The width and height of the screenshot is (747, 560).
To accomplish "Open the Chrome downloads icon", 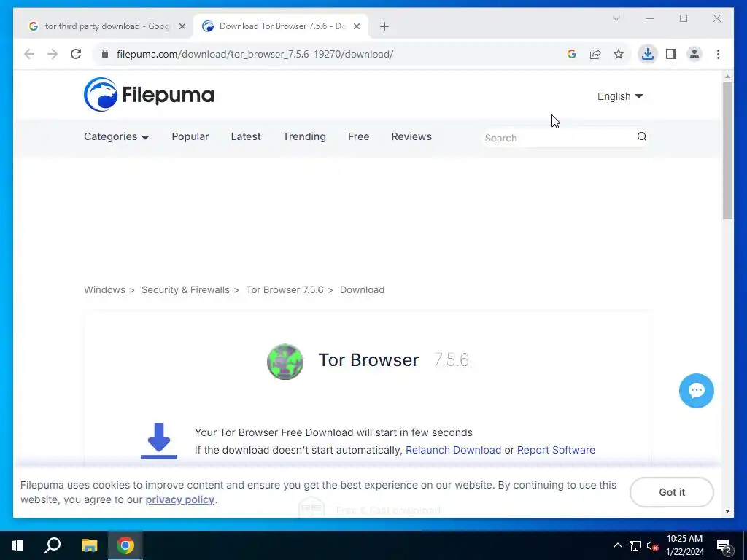I will point(648,54).
